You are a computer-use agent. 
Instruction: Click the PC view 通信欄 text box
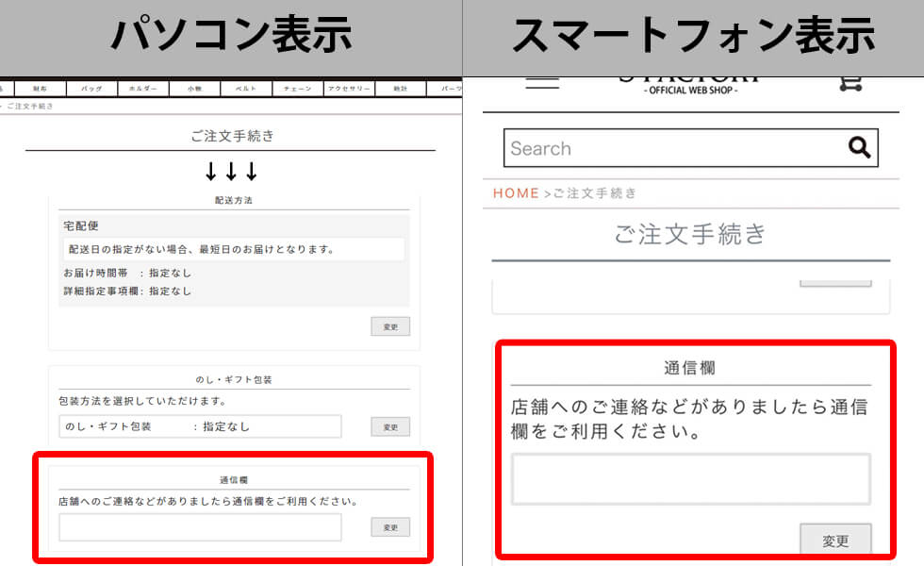[200, 527]
